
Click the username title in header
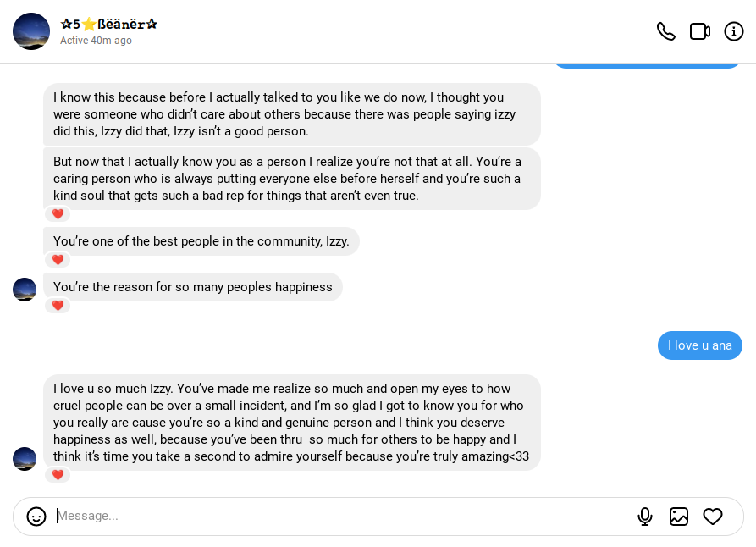109,24
